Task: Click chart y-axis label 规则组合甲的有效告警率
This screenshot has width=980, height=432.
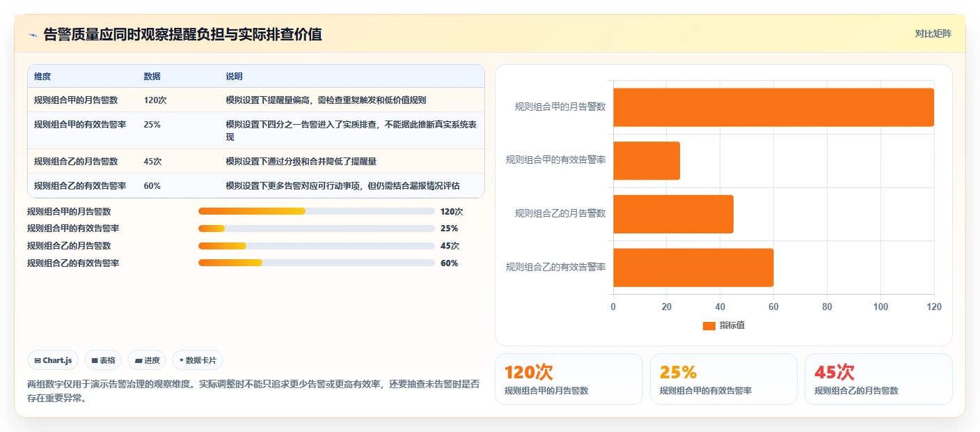Action: click(555, 160)
